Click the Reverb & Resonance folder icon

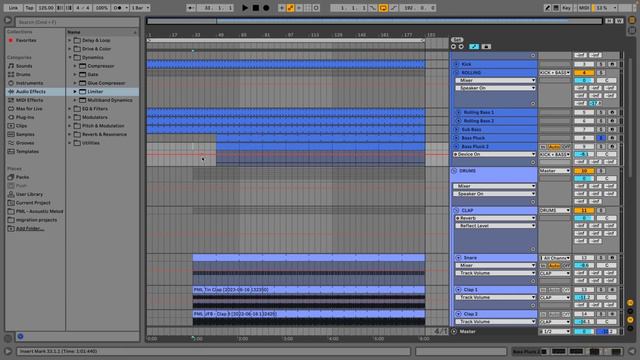(77, 134)
